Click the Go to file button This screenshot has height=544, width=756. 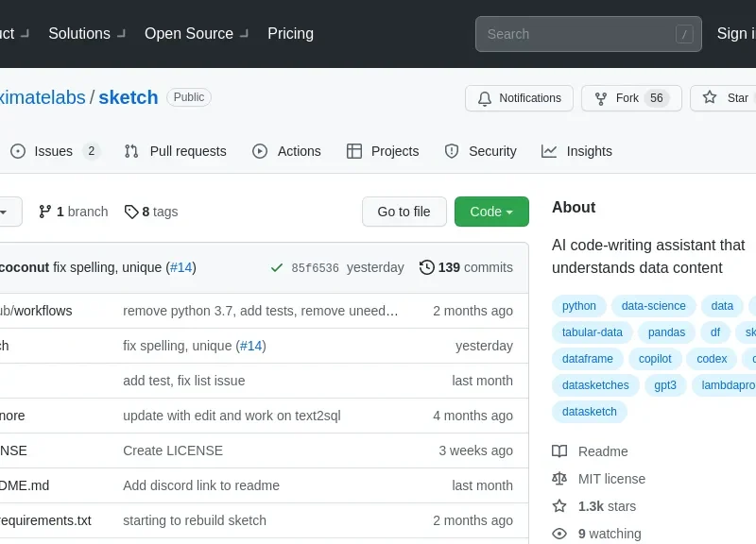[x=404, y=212]
